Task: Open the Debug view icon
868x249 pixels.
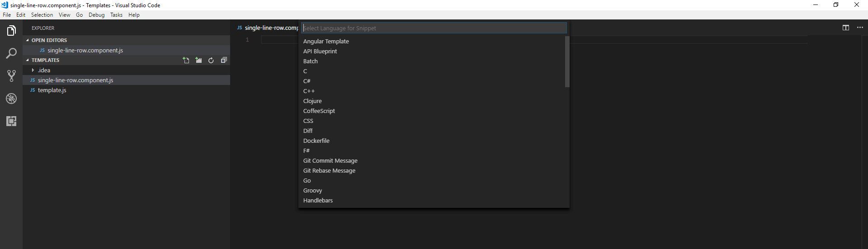Action: [11, 99]
